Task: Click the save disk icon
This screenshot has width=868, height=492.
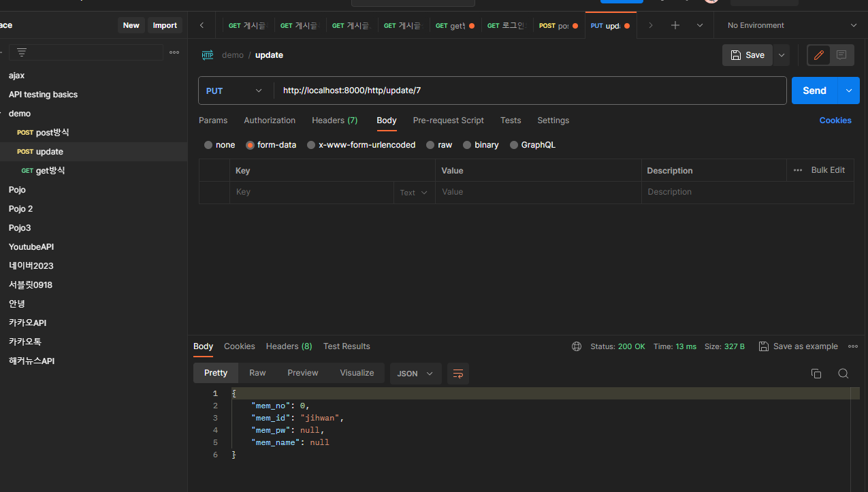Action: (x=736, y=55)
